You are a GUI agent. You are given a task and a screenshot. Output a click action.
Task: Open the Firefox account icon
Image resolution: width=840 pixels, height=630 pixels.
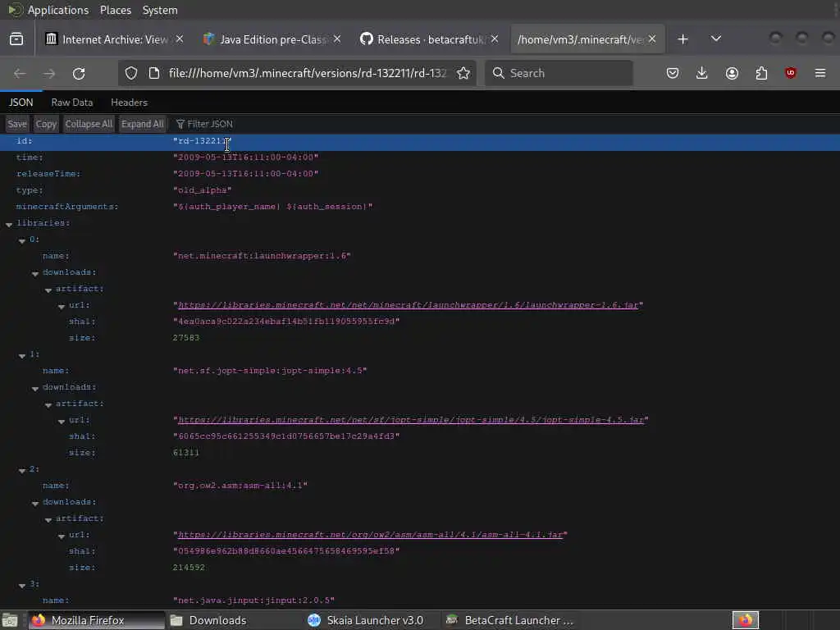pyautogui.click(x=732, y=73)
